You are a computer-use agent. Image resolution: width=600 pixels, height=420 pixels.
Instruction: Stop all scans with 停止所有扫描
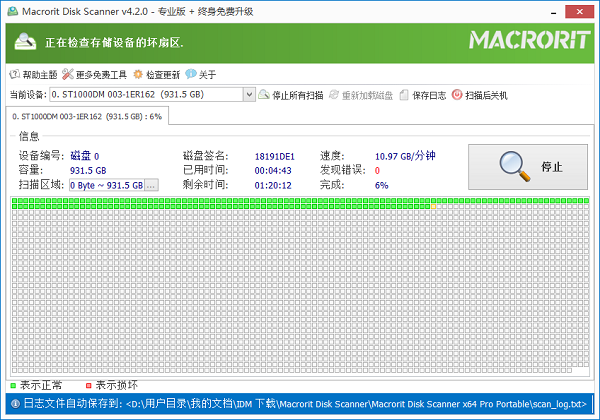tap(264, 95)
